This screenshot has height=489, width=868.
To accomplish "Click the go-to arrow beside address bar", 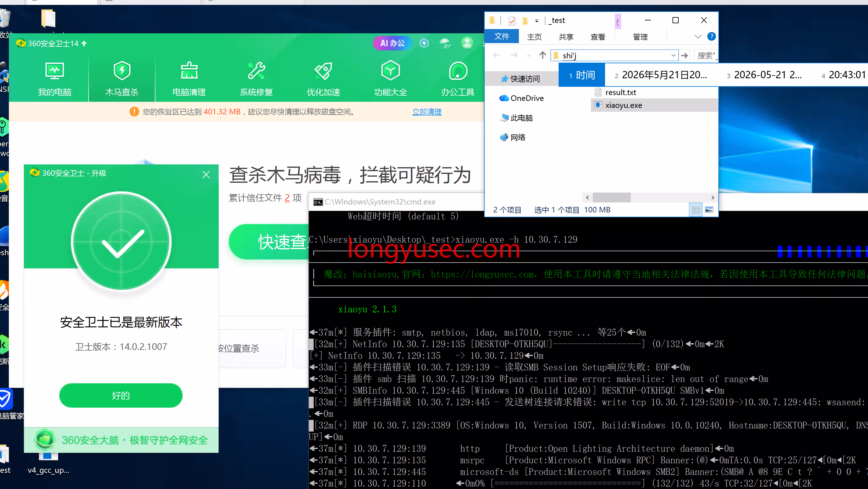I will [684, 55].
